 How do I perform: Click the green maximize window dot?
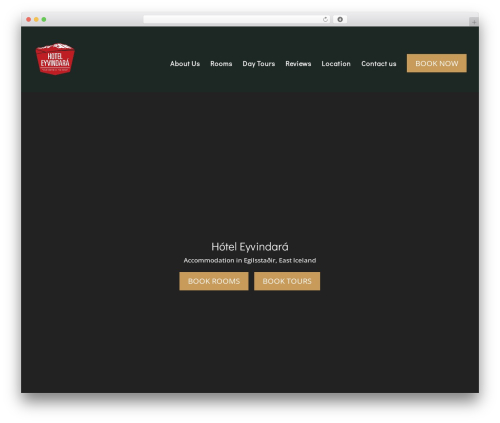[x=44, y=19]
